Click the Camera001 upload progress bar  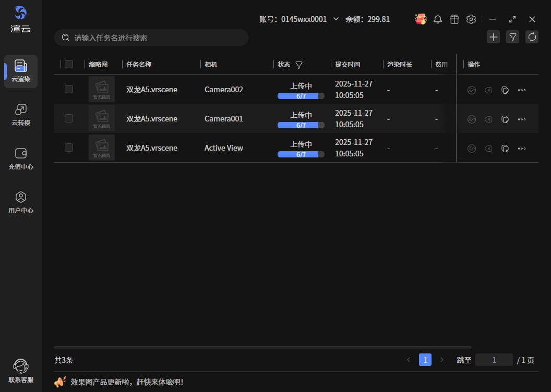301,125
